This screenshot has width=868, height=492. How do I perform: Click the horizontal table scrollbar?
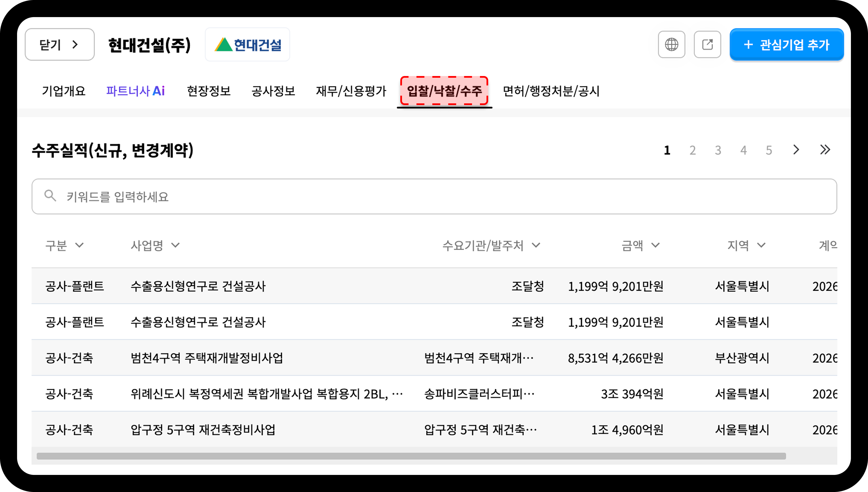tap(411, 456)
